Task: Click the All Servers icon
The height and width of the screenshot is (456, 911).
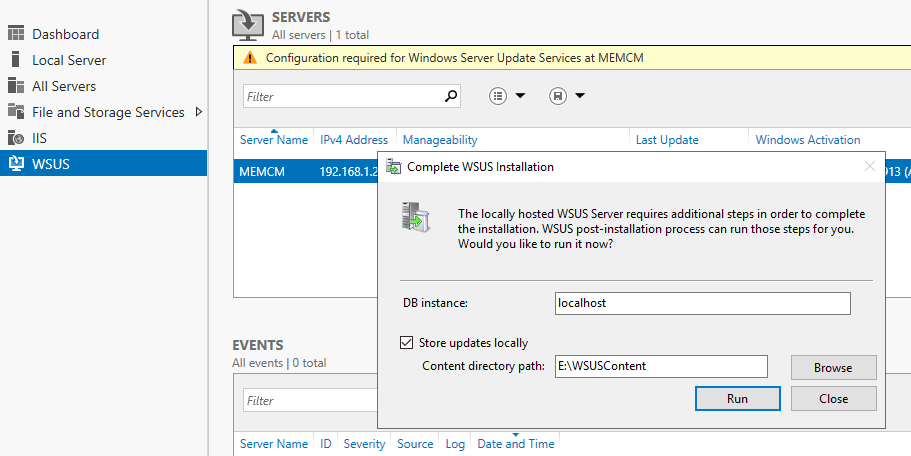Action: 15,86
